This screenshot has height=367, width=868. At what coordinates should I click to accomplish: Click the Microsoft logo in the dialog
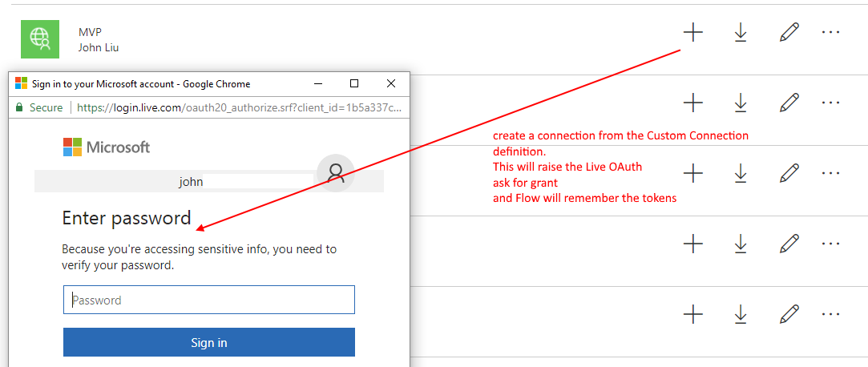click(x=107, y=147)
